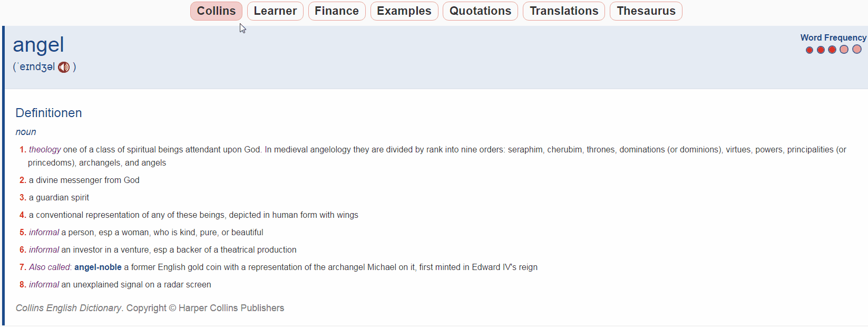Click the Definitionen heading
The width and height of the screenshot is (868, 327).
48,113
